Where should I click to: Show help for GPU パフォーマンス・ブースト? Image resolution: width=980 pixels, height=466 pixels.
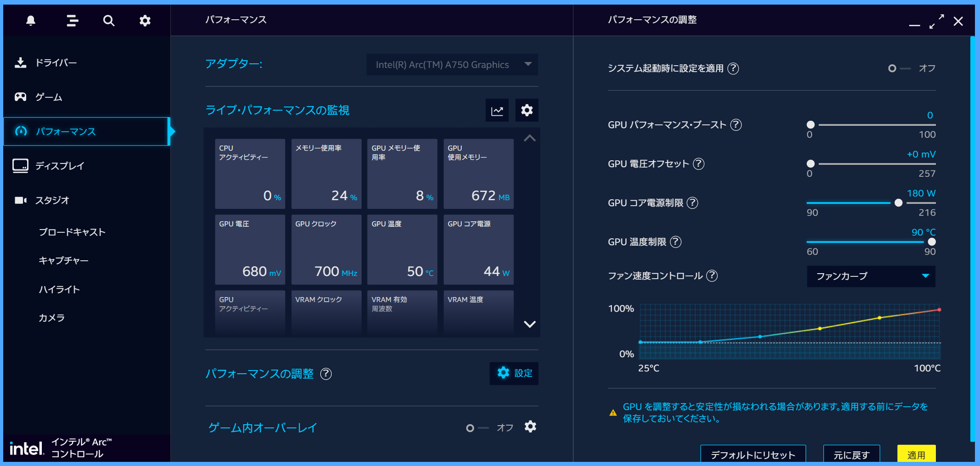pyautogui.click(x=736, y=125)
